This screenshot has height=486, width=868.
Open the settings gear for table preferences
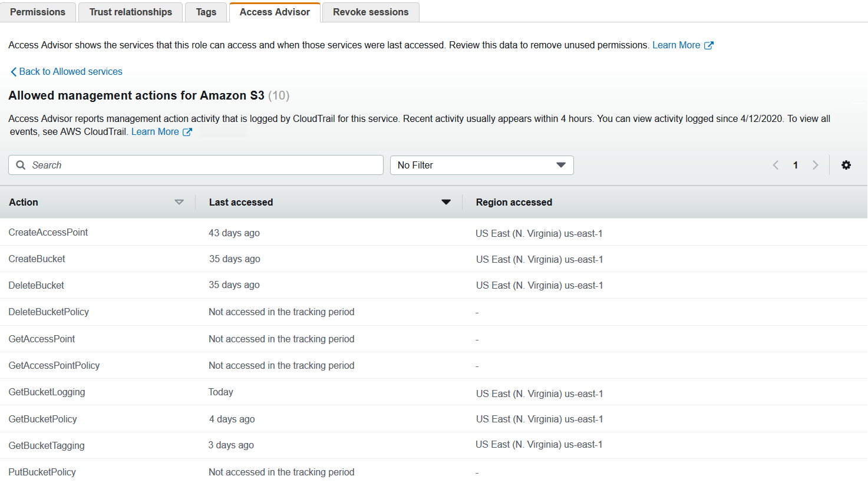click(x=846, y=165)
